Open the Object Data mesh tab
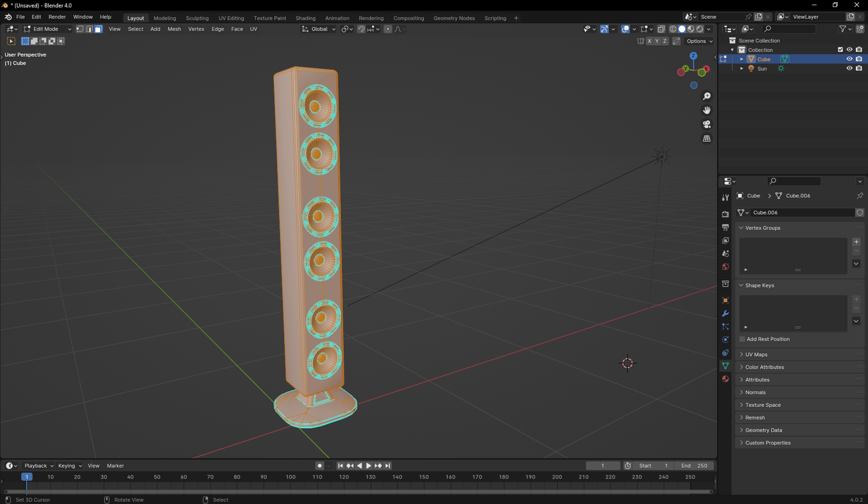Image resolution: width=868 pixels, height=504 pixels. 725,366
